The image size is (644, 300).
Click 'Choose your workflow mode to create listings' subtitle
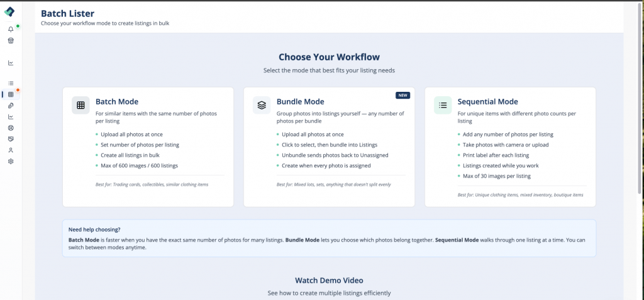[x=105, y=23]
